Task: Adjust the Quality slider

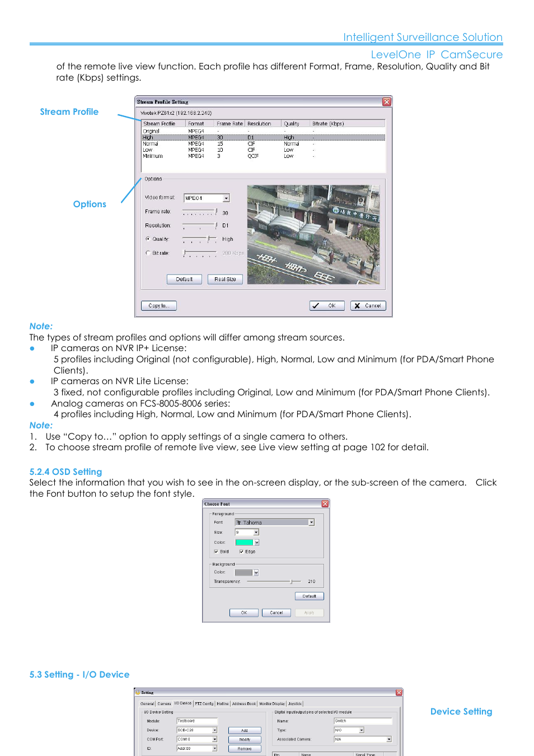Action: click(x=200, y=239)
